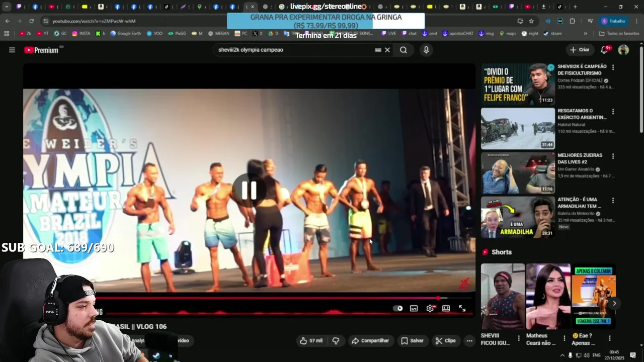
Task: Open the PixGG bookmark
Action: point(177,33)
